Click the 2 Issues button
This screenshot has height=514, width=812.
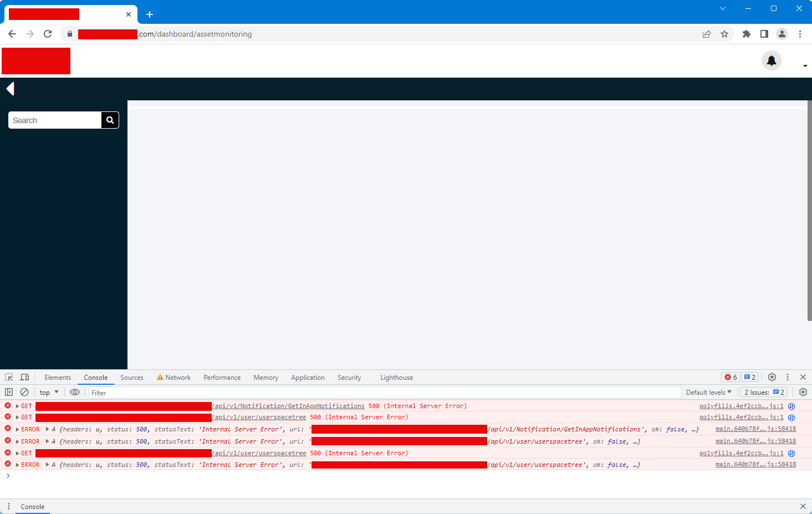(x=764, y=392)
